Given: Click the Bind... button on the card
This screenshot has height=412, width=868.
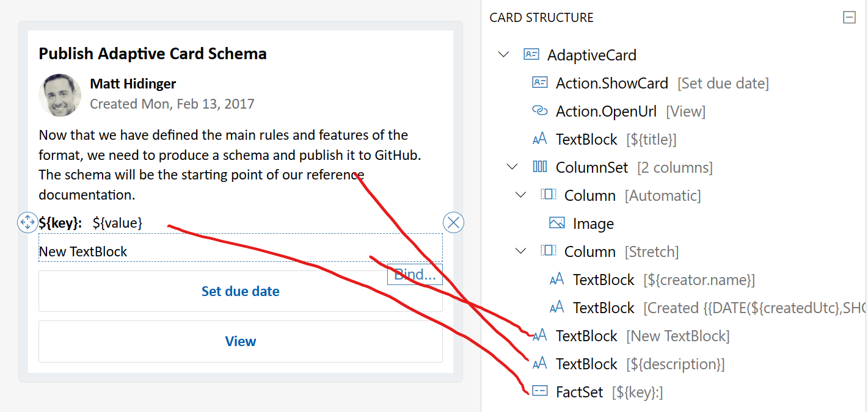Looking at the screenshot, I should point(415,275).
